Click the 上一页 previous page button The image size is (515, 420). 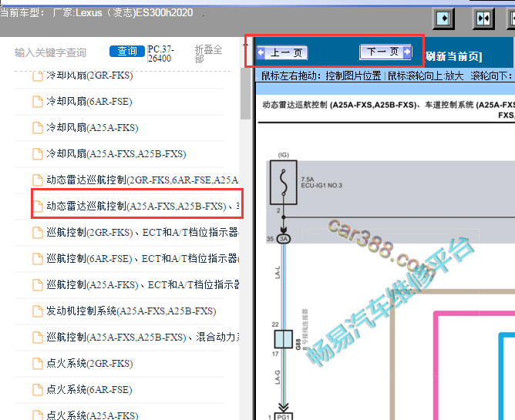click(282, 53)
